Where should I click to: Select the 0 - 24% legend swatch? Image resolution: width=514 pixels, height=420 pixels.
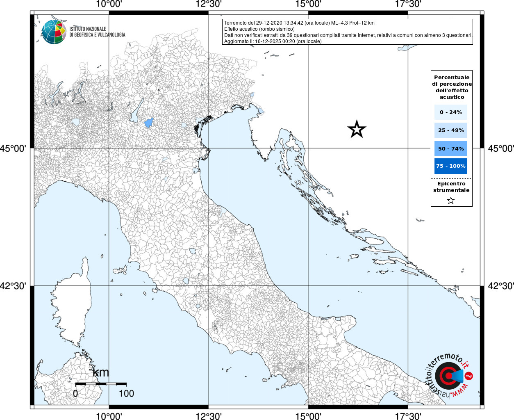pos(451,112)
